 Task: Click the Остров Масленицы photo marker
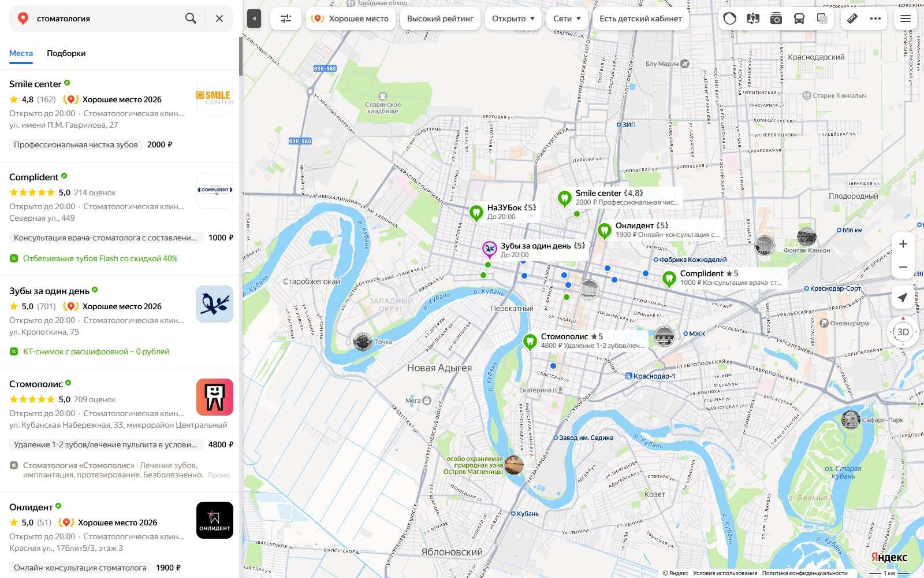[x=514, y=465]
